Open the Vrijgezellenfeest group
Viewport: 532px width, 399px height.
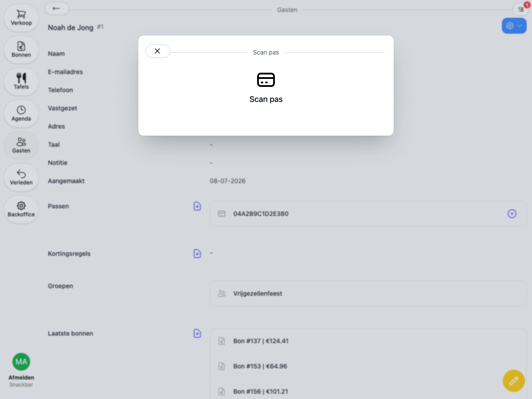(x=368, y=293)
